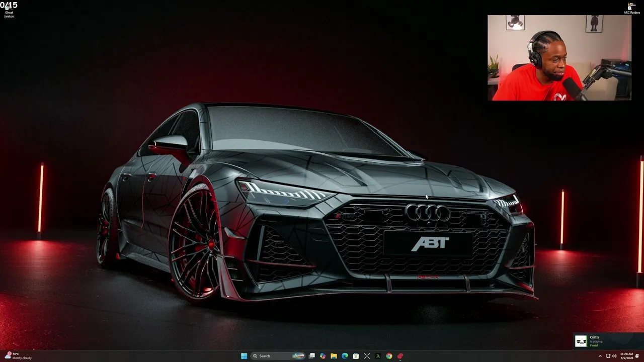The width and height of the screenshot is (644, 362).
Task: Open the Ghost Janitors desktop shortcut
Action: point(9,10)
